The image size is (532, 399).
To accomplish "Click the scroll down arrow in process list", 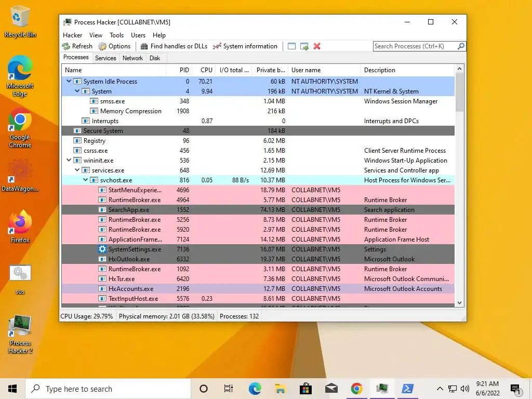I will click(459, 303).
